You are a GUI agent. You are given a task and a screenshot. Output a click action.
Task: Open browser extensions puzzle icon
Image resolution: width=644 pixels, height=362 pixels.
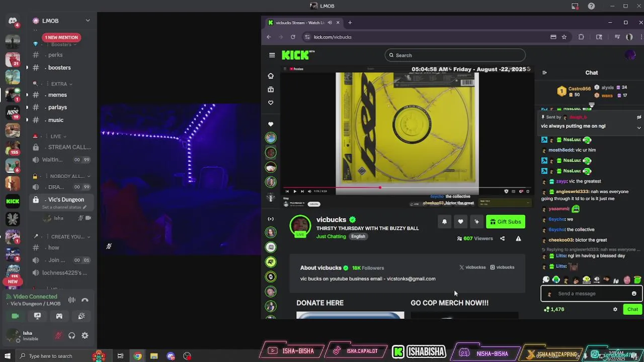[581, 37]
